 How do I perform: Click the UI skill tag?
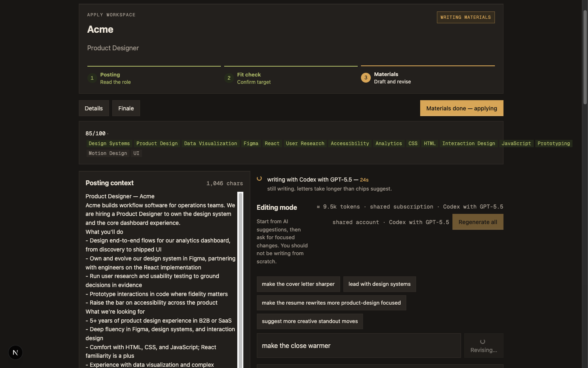[x=136, y=153]
